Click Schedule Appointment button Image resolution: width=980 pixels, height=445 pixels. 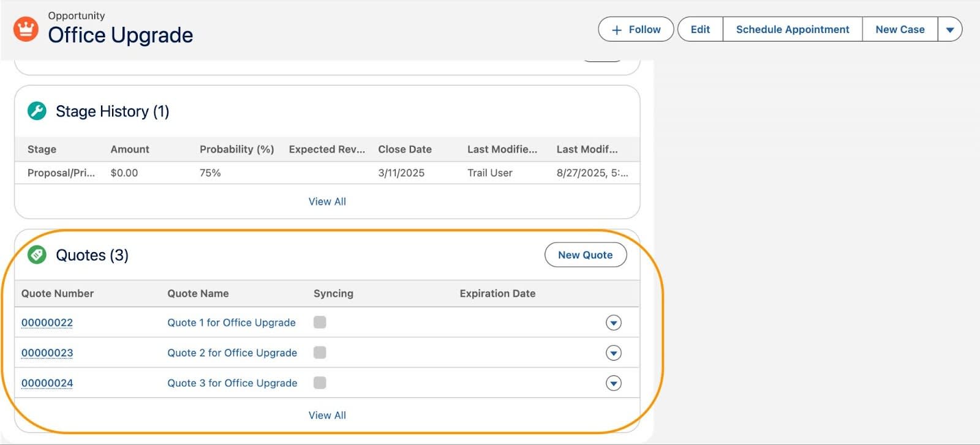pyautogui.click(x=792, y=29)
